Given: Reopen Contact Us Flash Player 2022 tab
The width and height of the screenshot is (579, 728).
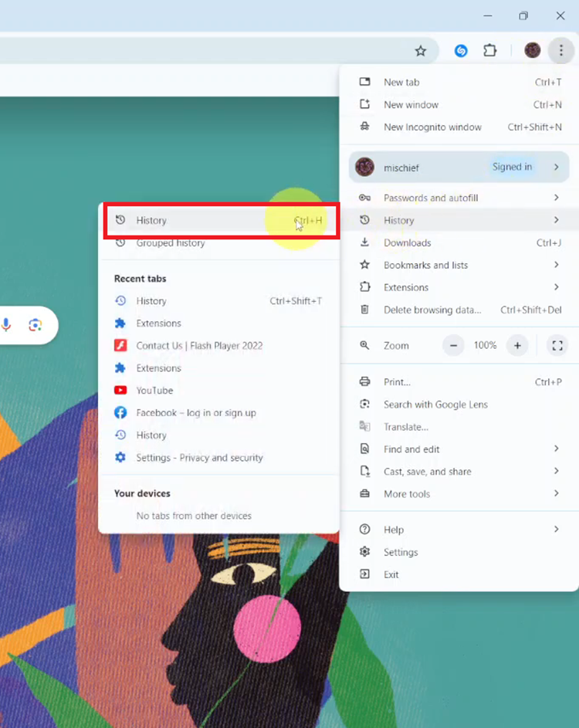Looking at the screenshot, I should point(218,345).
